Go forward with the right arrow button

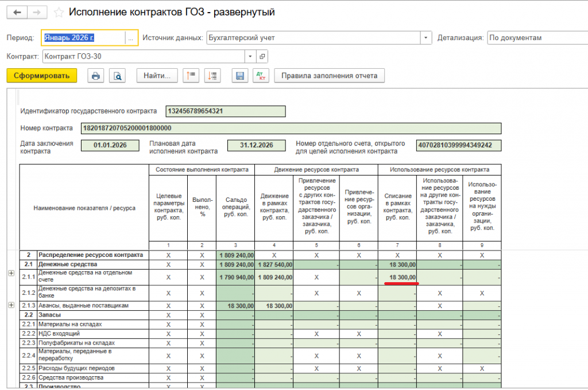(37, 13)
